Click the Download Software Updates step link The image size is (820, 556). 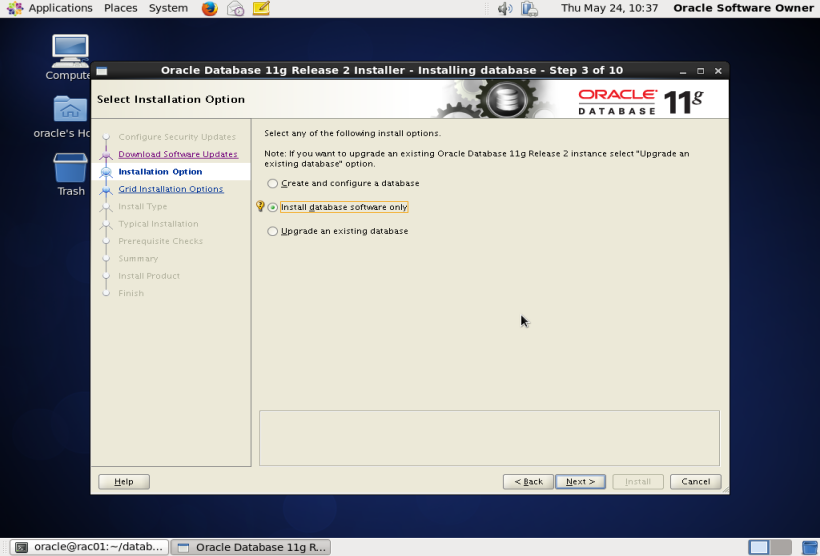tap(178, 154)
